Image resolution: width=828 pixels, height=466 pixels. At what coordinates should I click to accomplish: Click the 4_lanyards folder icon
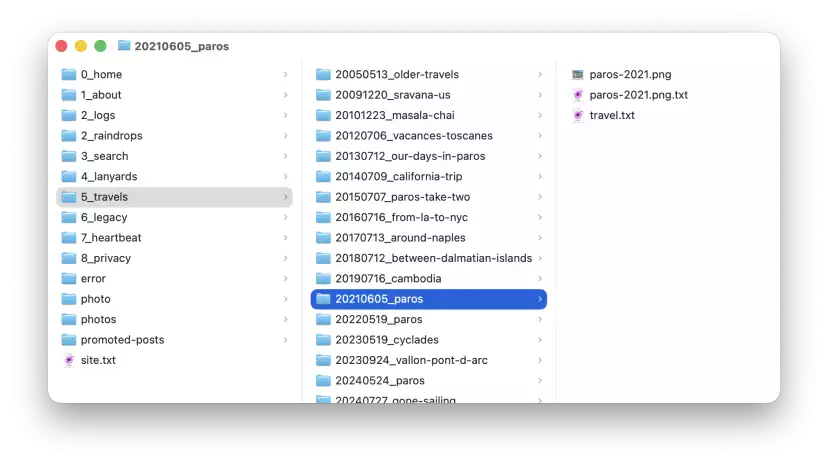(69, 176)
